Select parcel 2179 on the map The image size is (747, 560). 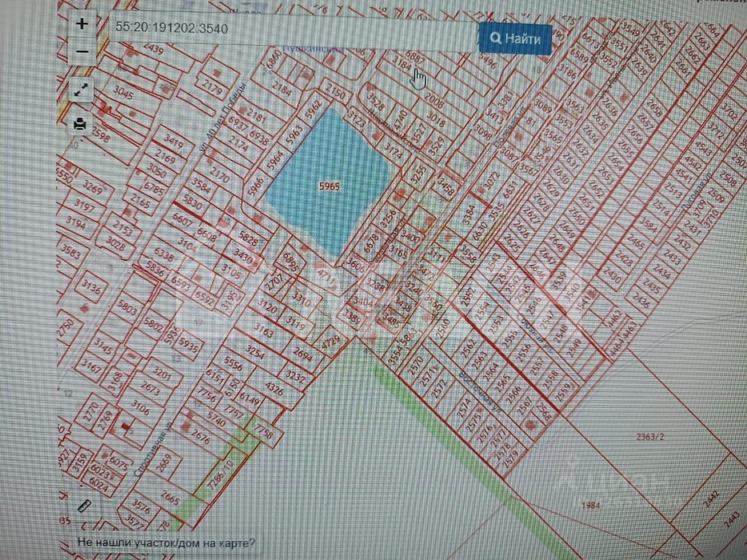(x=212, y=88)
